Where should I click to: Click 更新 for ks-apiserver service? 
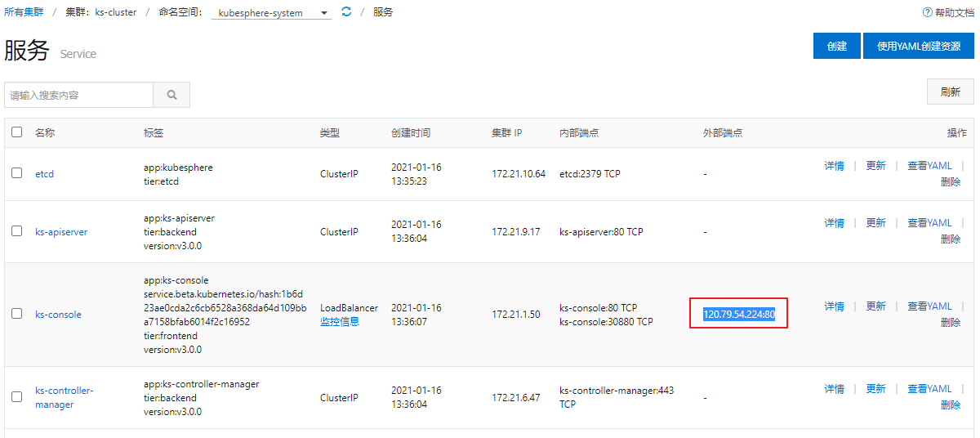pos(876,223)
